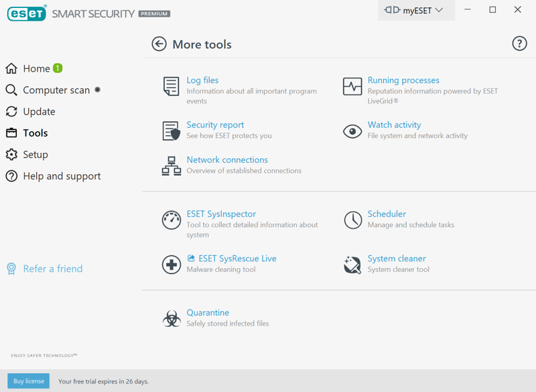Click the Buy license button
The height and width of the screenshot is (392, 536).
click(x=29, y=381)
